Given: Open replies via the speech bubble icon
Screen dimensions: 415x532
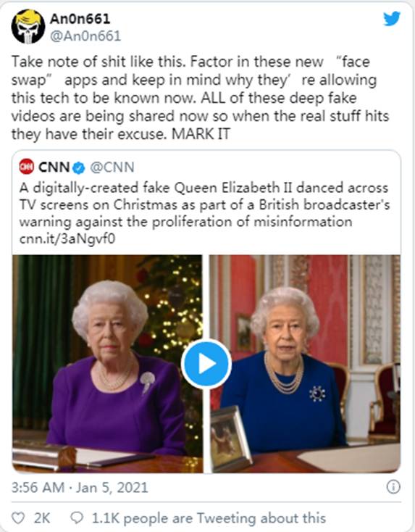Looking at the screenshot, I should pos(77,518).
